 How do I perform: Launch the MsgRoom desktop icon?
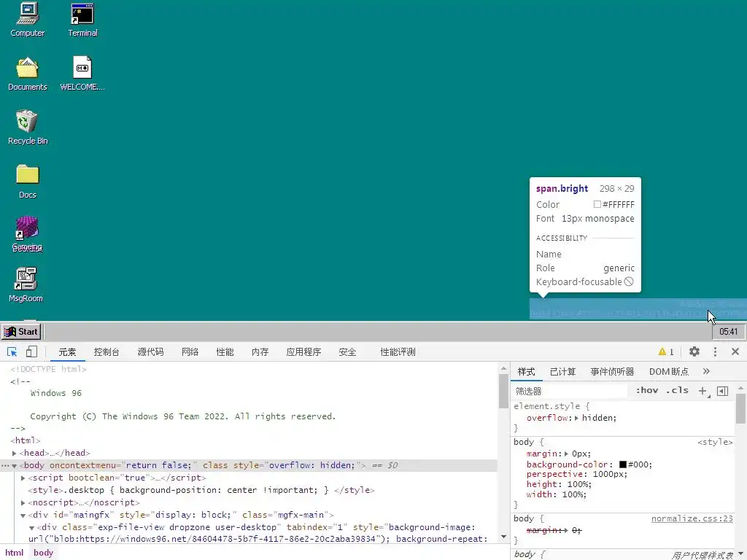[x=26, y=285]
